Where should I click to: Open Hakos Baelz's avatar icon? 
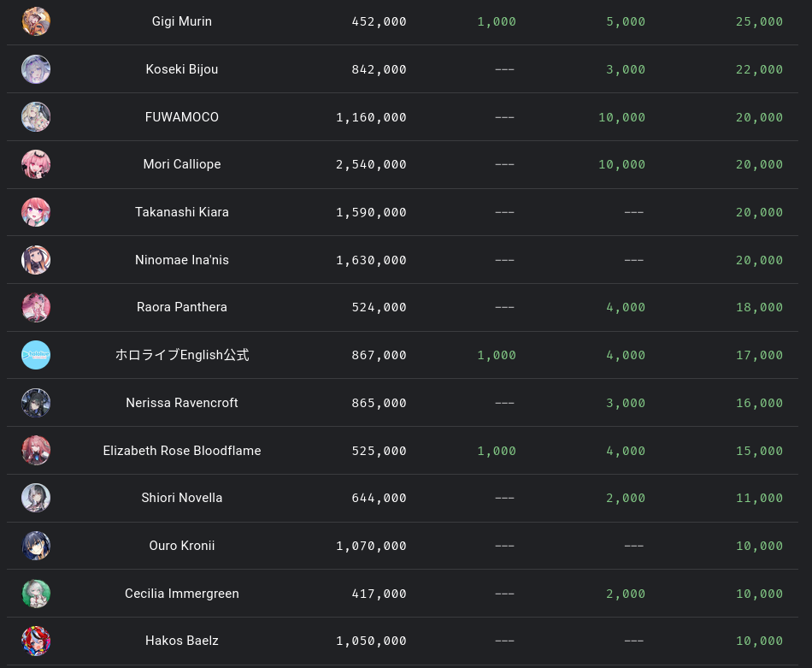click(x=36, y=641)
